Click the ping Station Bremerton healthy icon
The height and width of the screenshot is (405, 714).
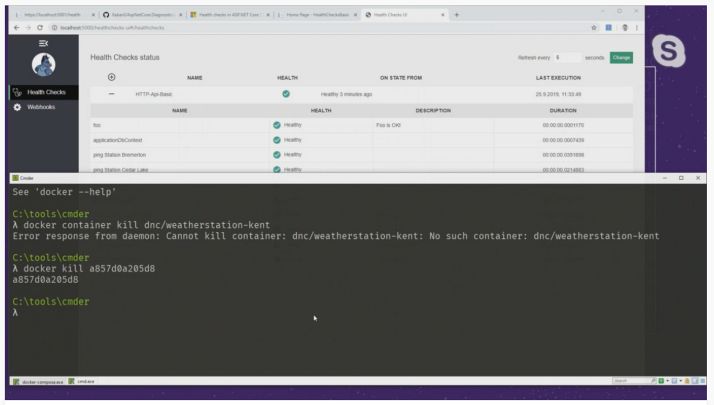(x=276, y=155)
